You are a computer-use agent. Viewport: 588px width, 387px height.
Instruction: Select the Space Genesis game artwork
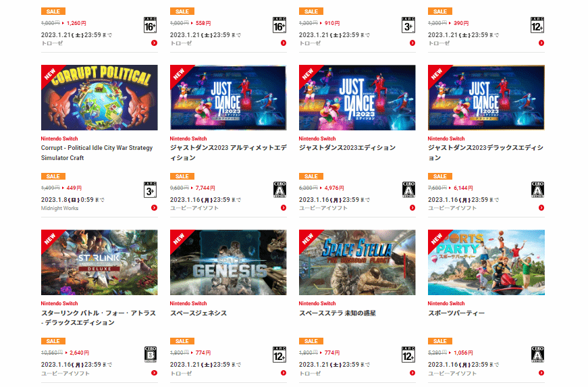228,263
